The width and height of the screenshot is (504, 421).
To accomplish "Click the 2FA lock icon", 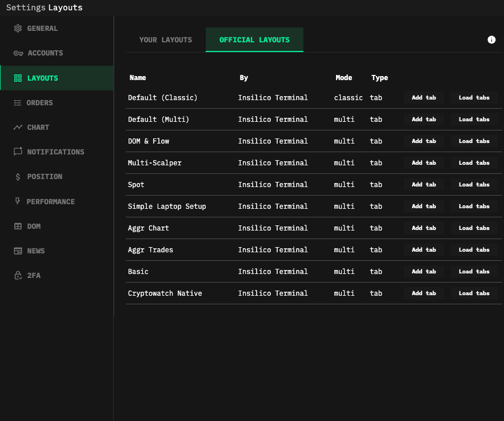I will point(18,276).
